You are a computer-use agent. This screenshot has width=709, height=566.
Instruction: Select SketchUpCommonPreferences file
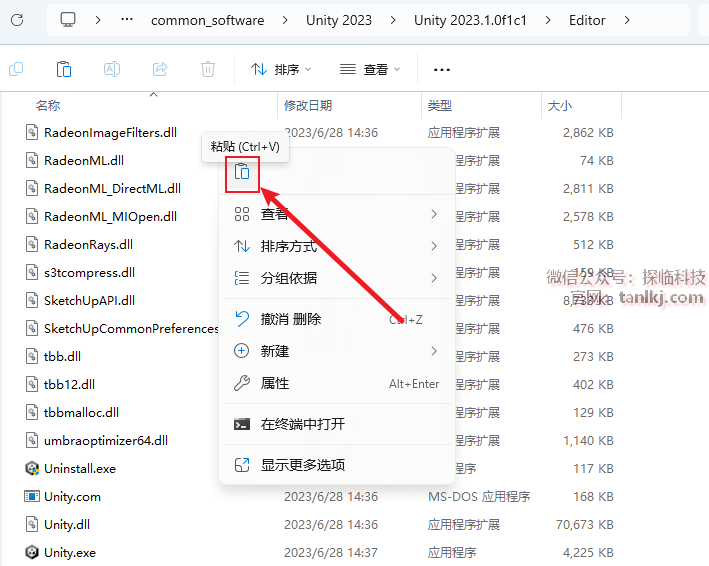tap(131, 329)
